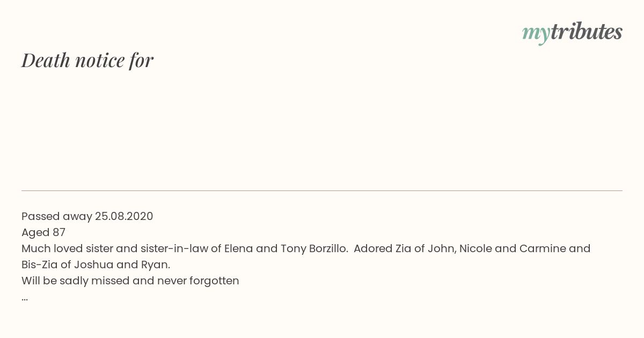Select the "Death notice for" heading

(87, 60)
